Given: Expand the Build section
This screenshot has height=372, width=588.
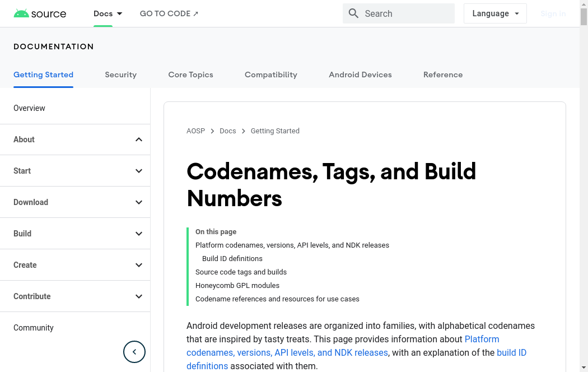Looking at the screenshot, I should coord(139,234).
